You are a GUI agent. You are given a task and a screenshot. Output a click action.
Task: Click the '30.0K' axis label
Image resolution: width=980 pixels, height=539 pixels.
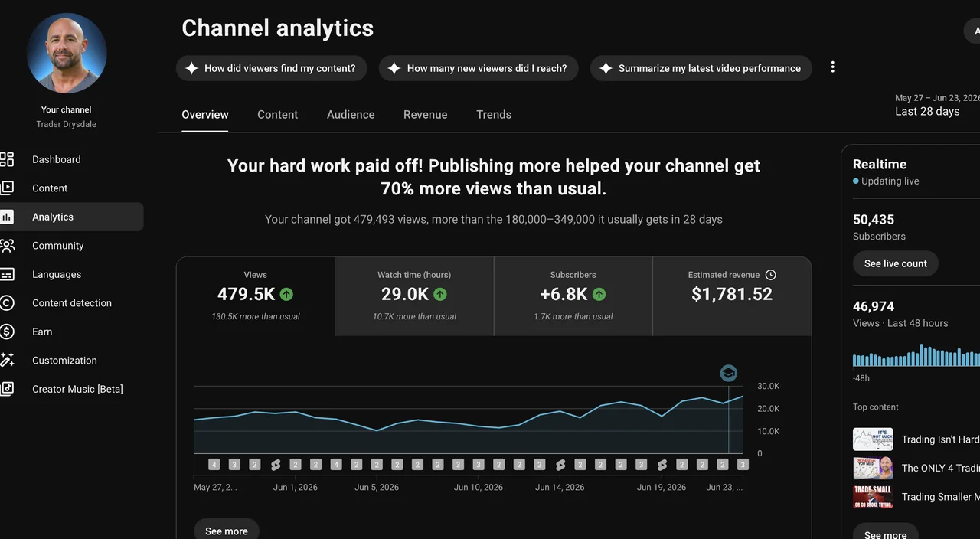(769, 386)
